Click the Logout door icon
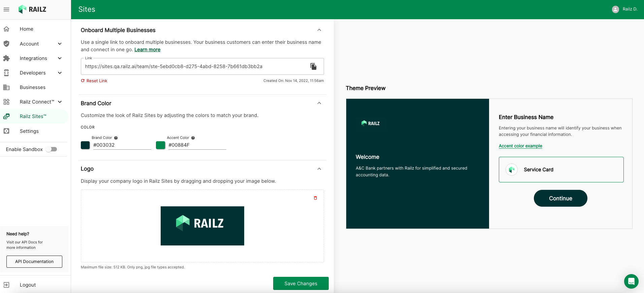644x293 pixels. (x=6, y=285)
